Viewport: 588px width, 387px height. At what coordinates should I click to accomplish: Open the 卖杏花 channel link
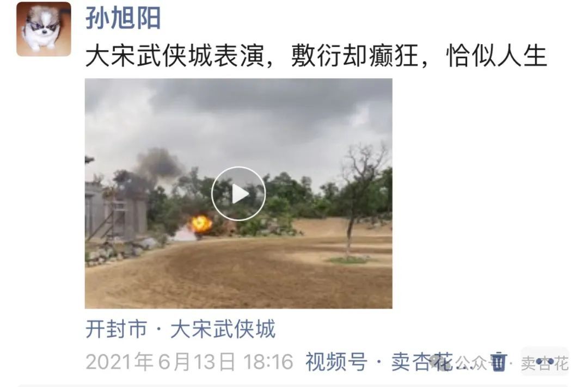[422, 362]
